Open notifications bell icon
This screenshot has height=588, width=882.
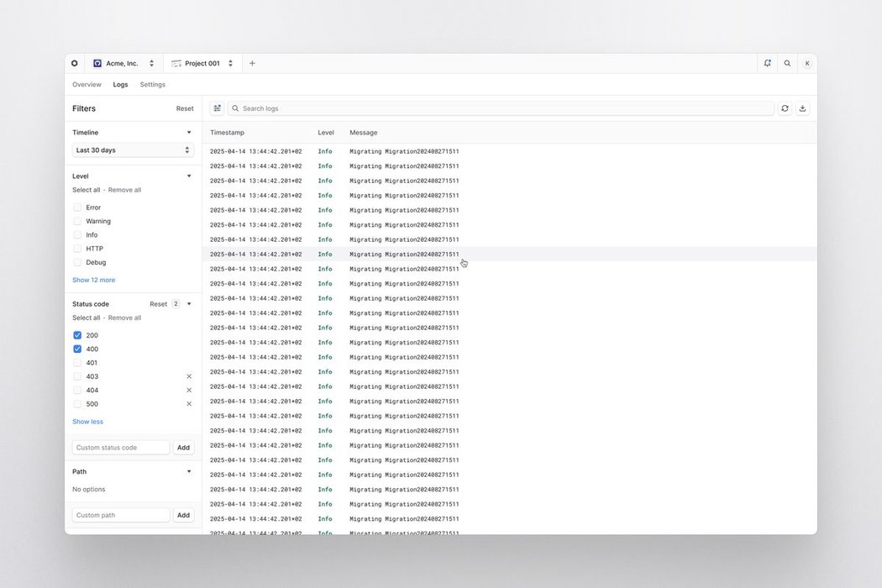(x=767, y=64)
